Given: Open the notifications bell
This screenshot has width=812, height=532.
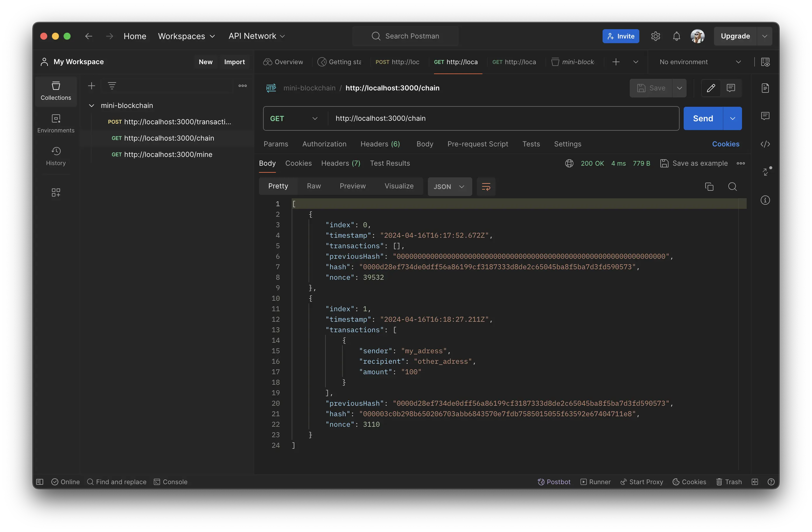Looking at the screenshot, I should coord(676,36).
